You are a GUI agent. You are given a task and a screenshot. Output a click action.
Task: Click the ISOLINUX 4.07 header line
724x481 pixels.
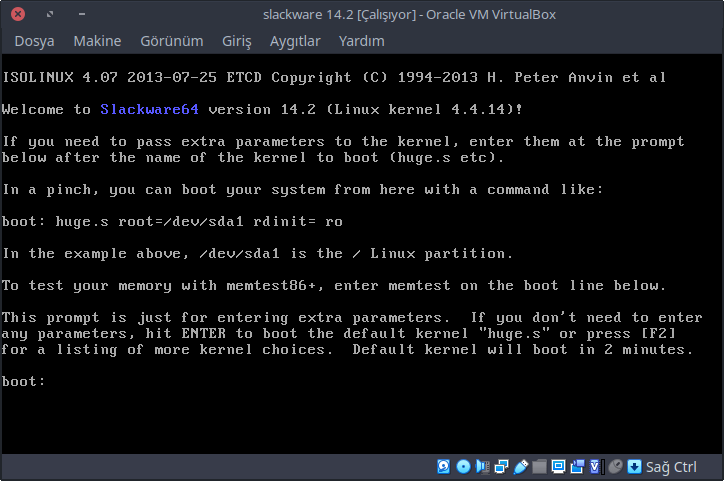334,77
